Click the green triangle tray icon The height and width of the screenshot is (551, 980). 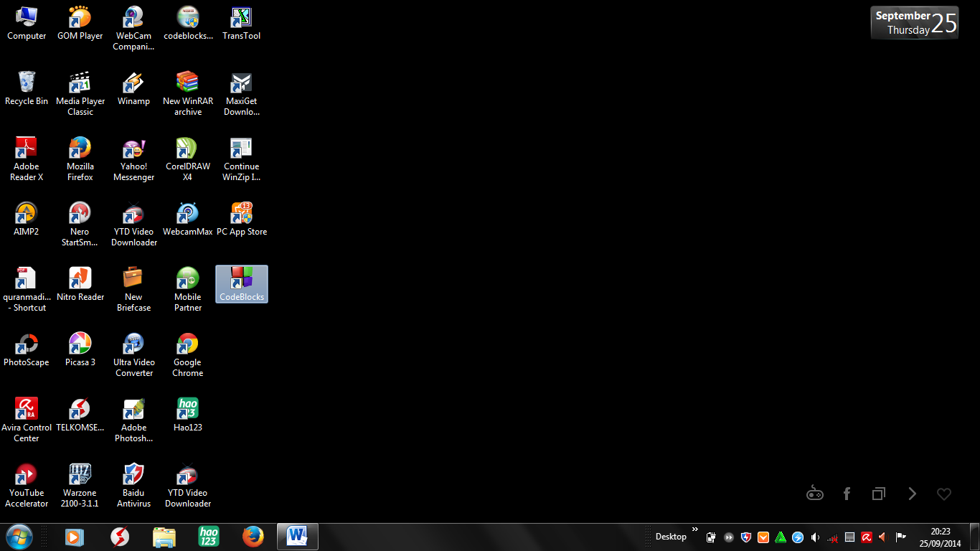[x=781, y=537]
